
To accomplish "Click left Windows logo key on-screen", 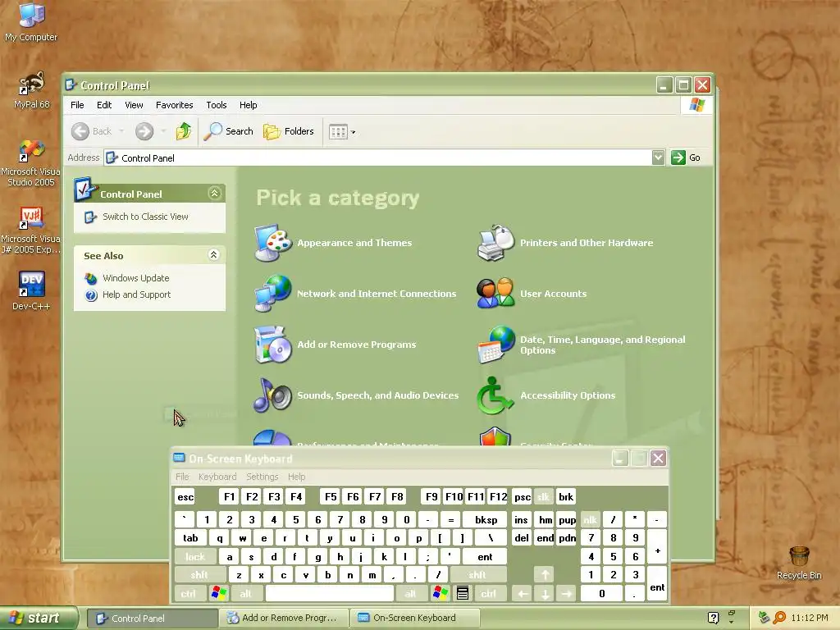I will click(x=219, y=593).
